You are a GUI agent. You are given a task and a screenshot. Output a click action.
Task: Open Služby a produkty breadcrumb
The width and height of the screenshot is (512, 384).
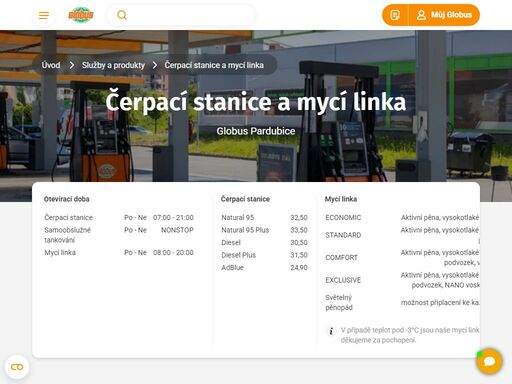click(x=113, y=65)
